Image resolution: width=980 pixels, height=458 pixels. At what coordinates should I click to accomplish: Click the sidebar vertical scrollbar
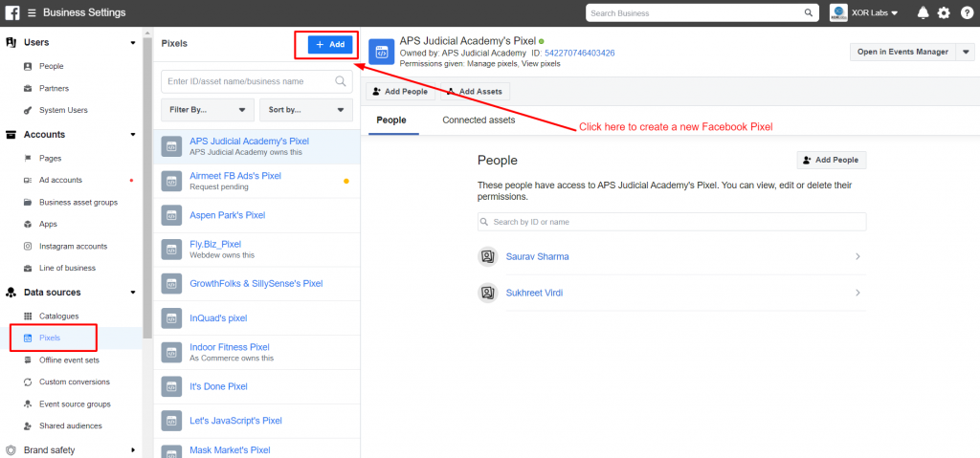point(146,187)
